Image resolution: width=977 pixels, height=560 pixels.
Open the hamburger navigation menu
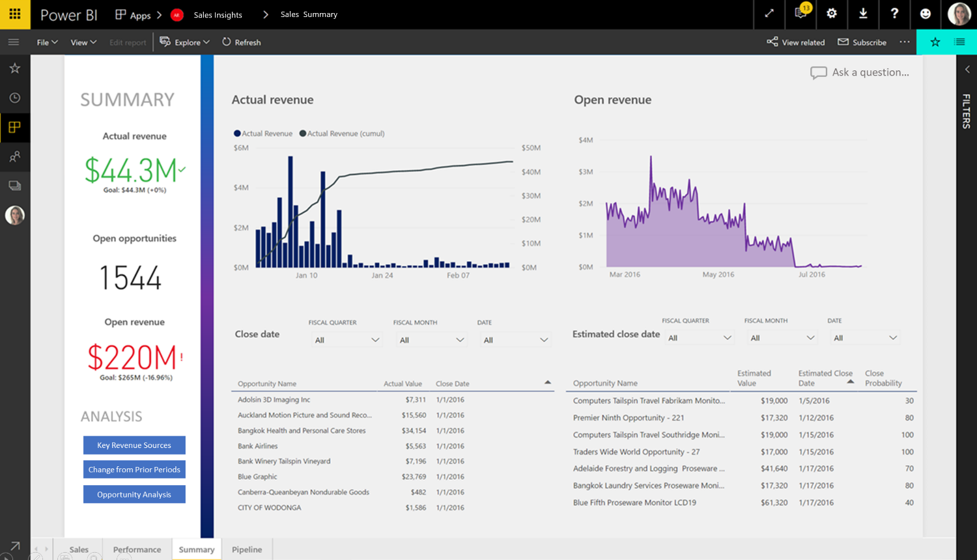pos(14,42)
